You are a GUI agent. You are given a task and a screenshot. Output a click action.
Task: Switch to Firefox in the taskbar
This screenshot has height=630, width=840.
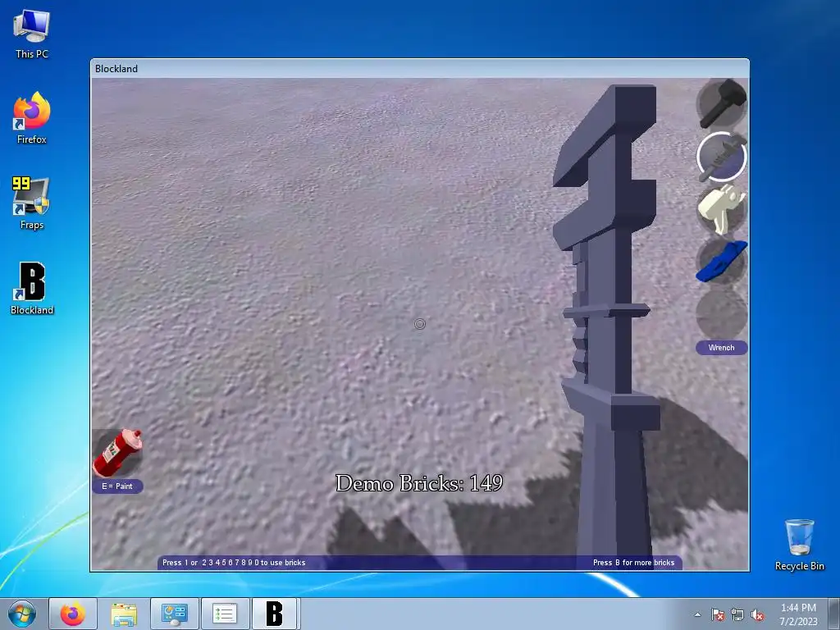click(x=73, y=614)
